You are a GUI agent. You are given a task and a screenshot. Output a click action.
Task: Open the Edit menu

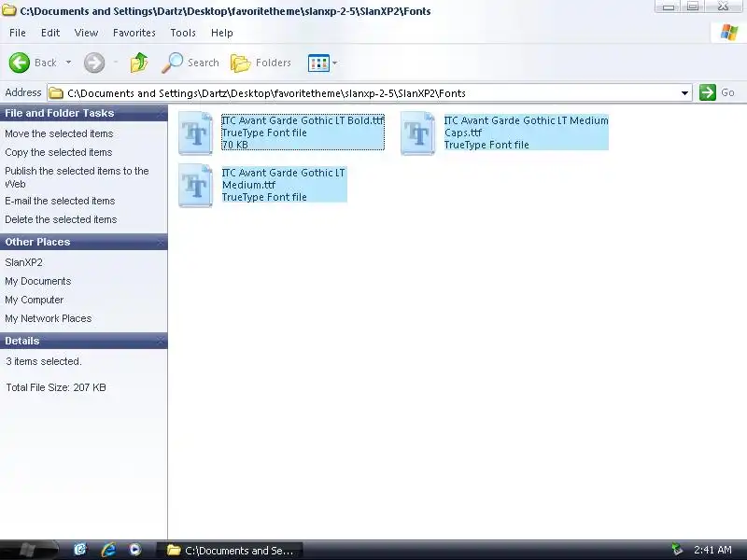pos(50,33)
